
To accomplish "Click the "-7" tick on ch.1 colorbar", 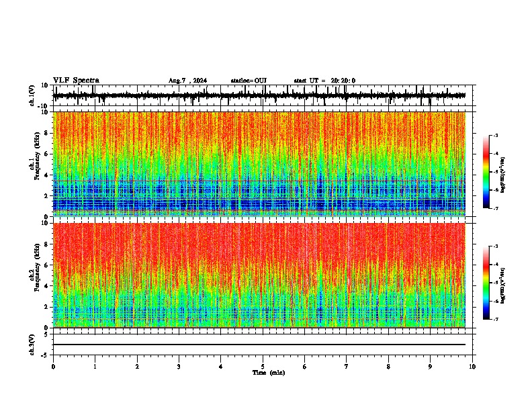I will coord(495,208).
